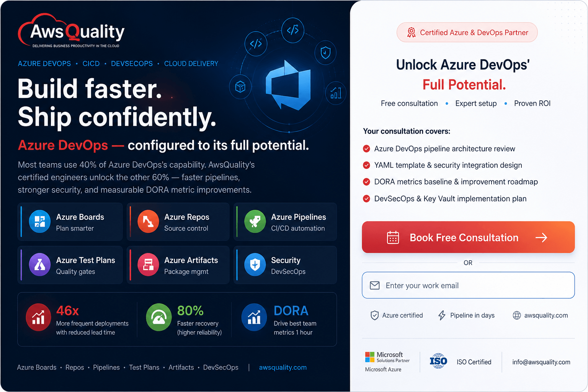Click the Security shield icon

tap(255, 265)
